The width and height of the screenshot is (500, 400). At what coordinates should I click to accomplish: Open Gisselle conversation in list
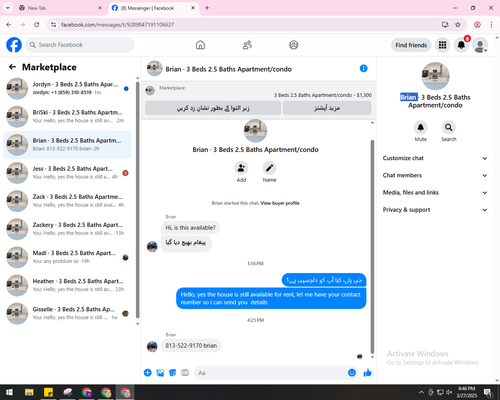[x=68, y=313]
